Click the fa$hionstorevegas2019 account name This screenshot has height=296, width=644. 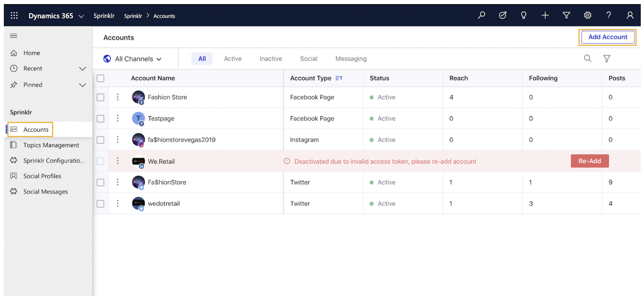point(182,140)
